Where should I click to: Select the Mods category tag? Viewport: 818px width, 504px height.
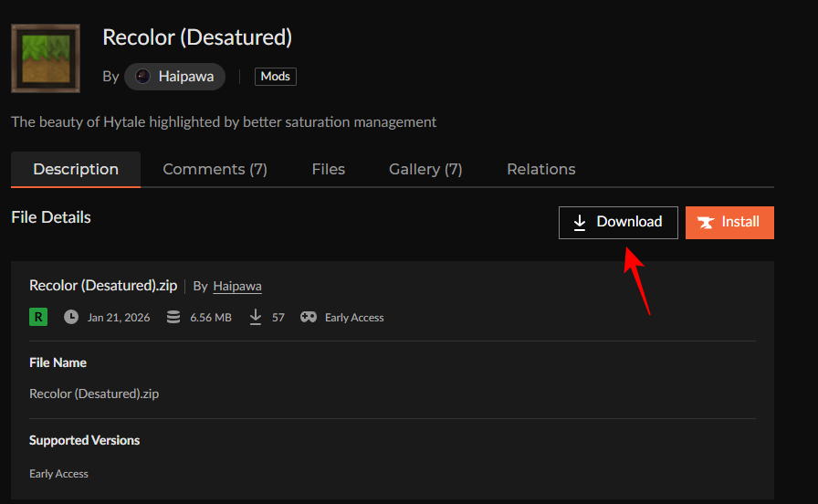[x=275, y=77]
